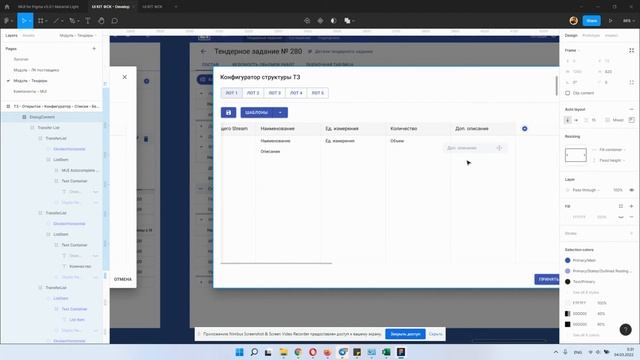Click the blue save icon button
Image resolution: width=640 pixels, height=360 pixels.
(x=228, y=113)
